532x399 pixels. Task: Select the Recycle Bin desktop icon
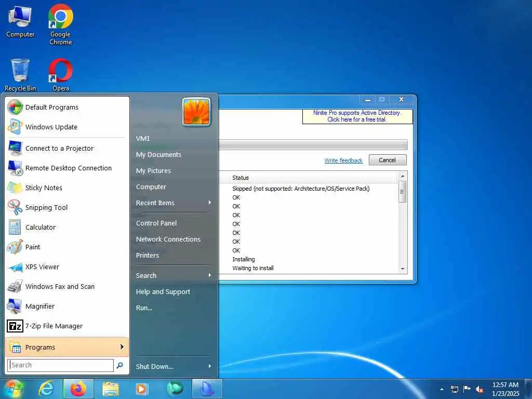20,75
